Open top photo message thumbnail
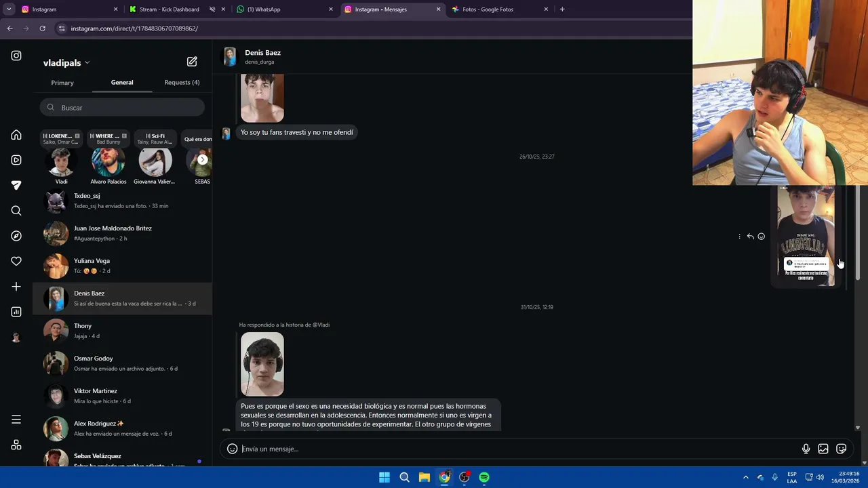The image size is (868, 488). pyautogui.click(x=262, y=98)
